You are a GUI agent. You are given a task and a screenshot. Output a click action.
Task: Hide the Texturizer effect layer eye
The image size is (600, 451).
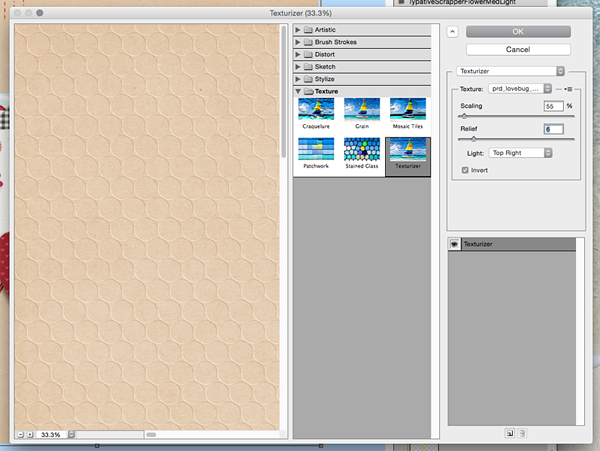[454, 244]
